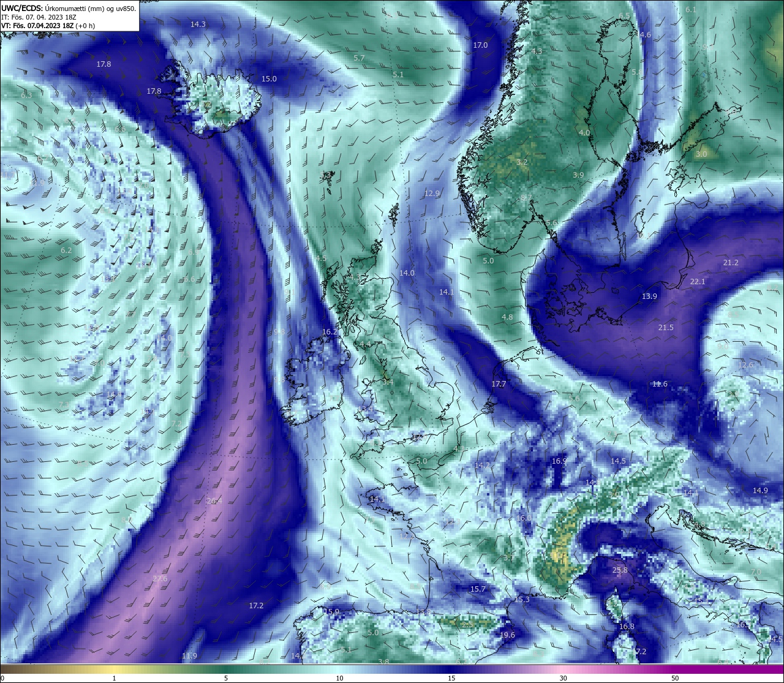The image size is (784, 683).
Task: Click the 12.9 value label
Action: pos(432,194)
